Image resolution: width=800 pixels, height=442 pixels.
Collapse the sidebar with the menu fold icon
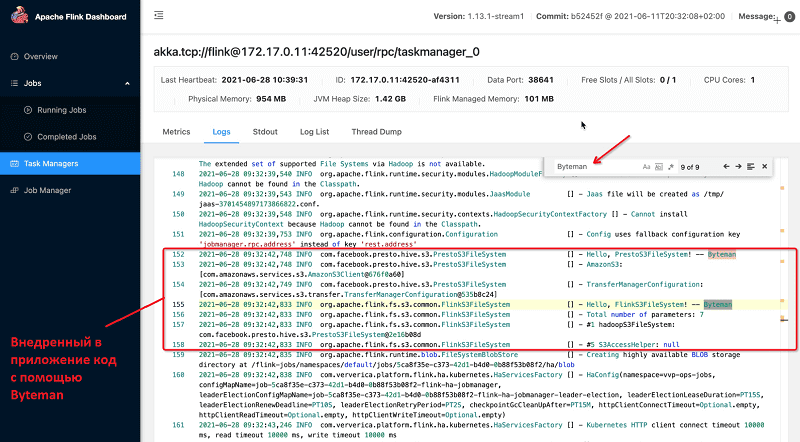point(159,15)
